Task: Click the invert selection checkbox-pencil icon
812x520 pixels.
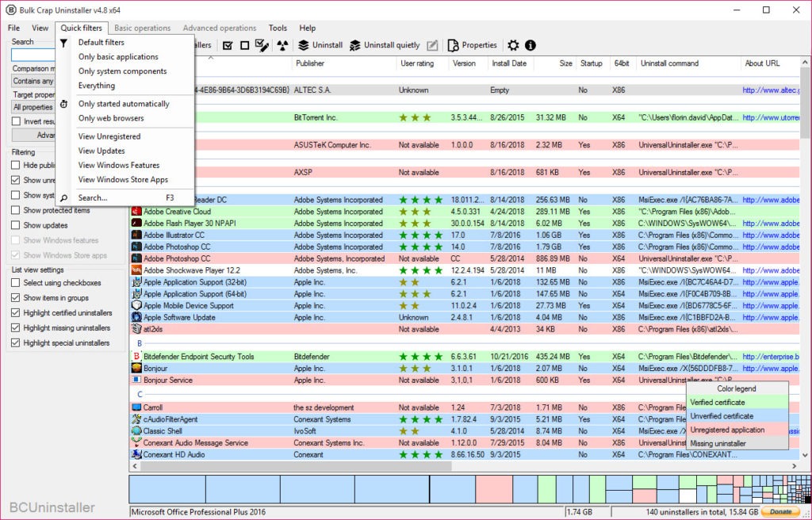Action: 262,45
